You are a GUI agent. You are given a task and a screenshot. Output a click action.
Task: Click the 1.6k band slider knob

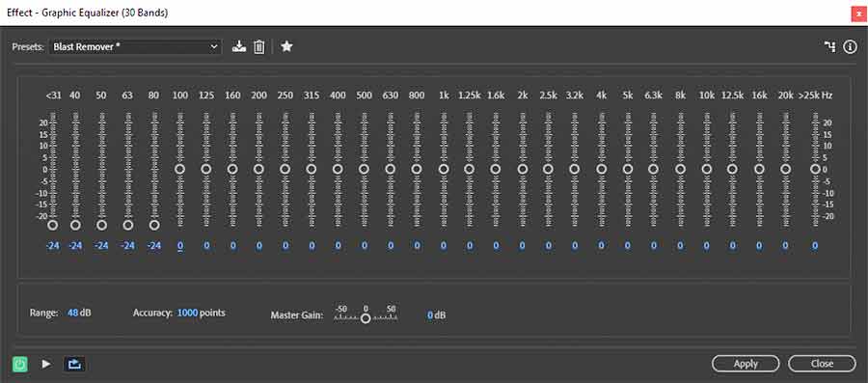[496, 169]
